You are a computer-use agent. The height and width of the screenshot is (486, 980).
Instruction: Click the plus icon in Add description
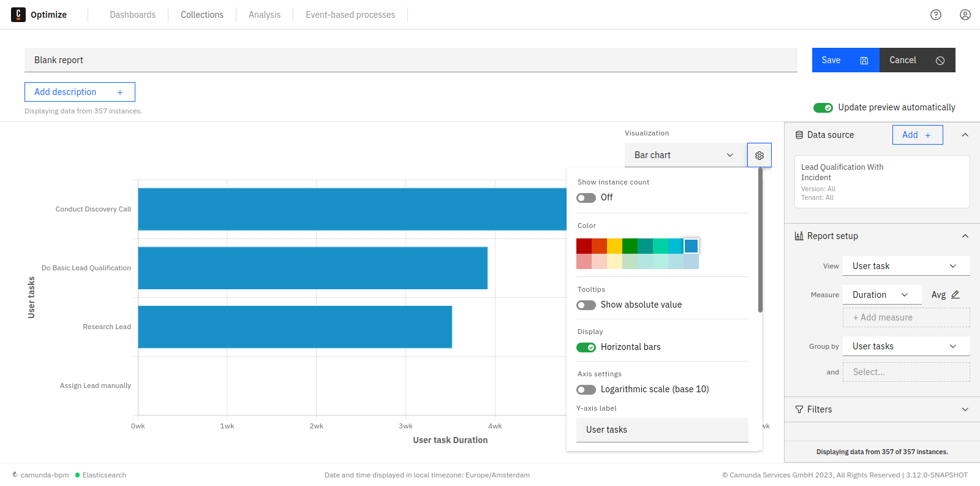[120, 93]
